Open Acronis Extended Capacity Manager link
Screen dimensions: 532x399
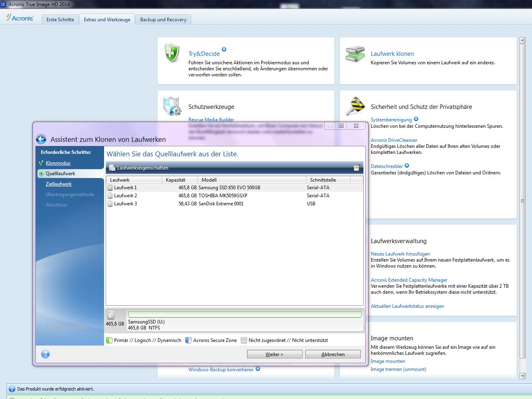[x=409, y=280]
